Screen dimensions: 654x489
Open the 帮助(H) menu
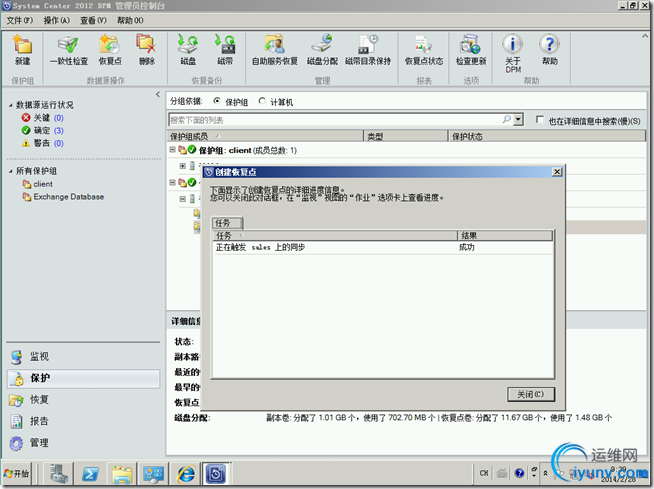(x=130, y=20)
